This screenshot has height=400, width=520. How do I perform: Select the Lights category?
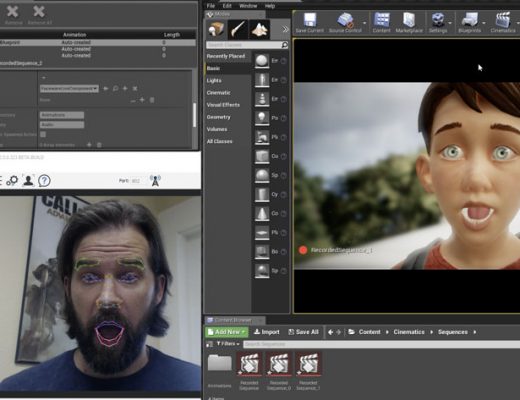228,80
